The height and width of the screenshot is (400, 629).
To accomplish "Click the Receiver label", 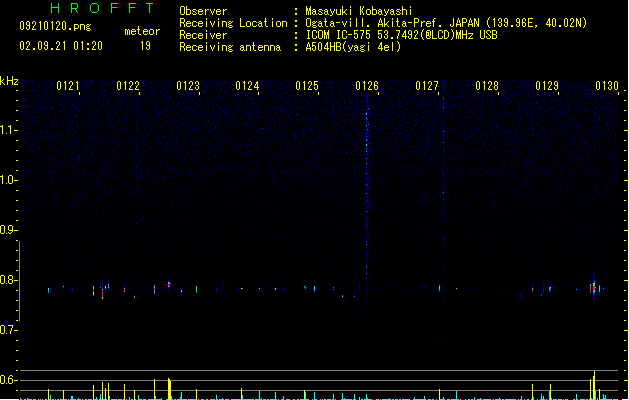I will click(x=203, y=35).
